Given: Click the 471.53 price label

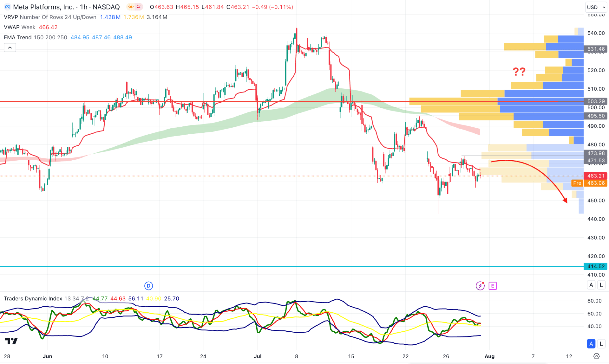Looking at the screenshot, I should pyautogui.click(x=596, y=161).
